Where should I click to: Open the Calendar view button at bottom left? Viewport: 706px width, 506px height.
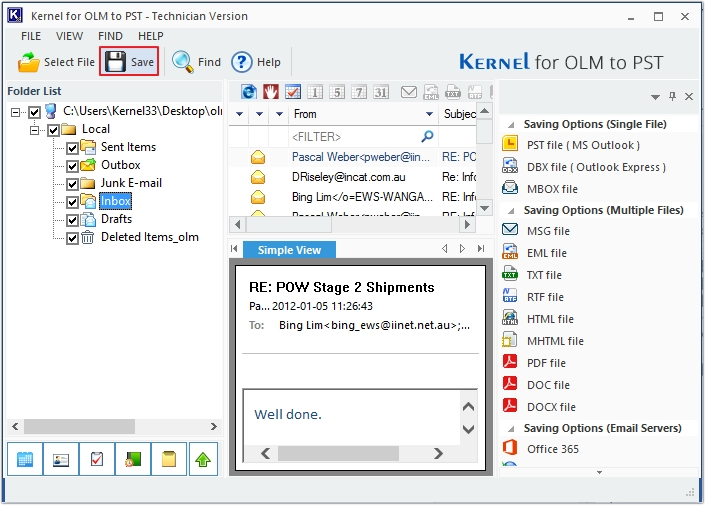pyautogui.click(x=25, y=459)
